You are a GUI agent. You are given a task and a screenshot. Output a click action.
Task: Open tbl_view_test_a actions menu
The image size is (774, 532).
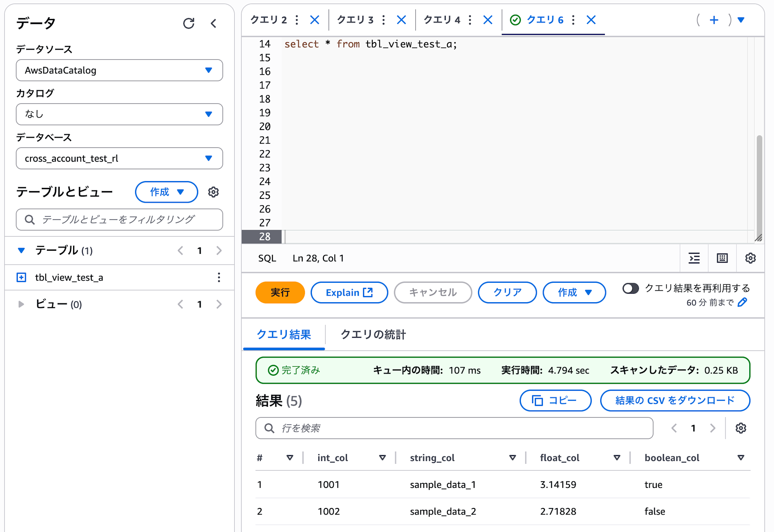[x=219, y=277]
